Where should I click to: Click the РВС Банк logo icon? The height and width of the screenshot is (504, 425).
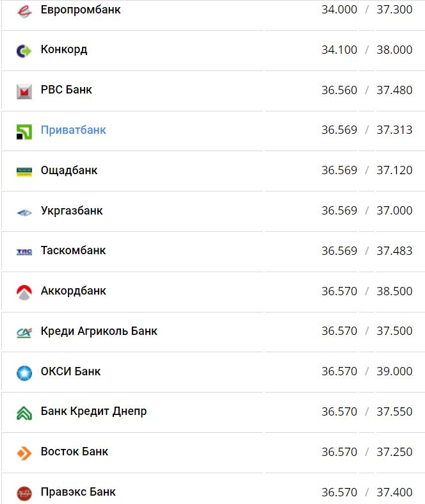tap(24, 91)
